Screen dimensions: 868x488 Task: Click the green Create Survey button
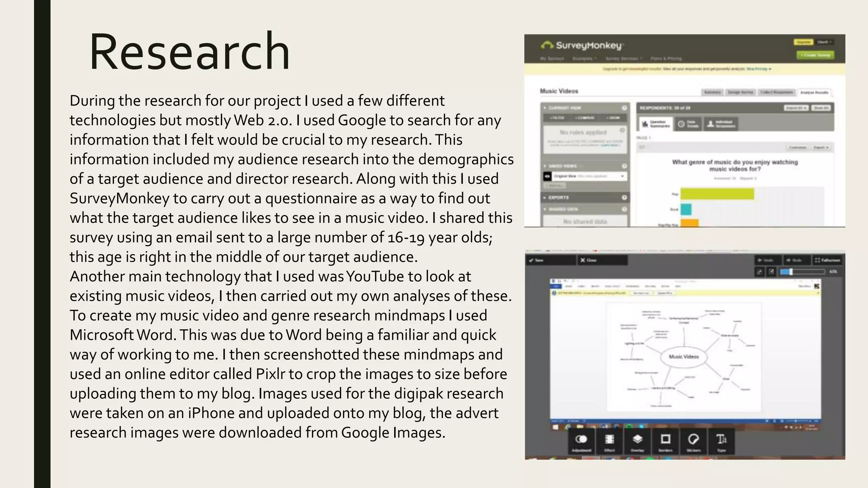(815, 55)
